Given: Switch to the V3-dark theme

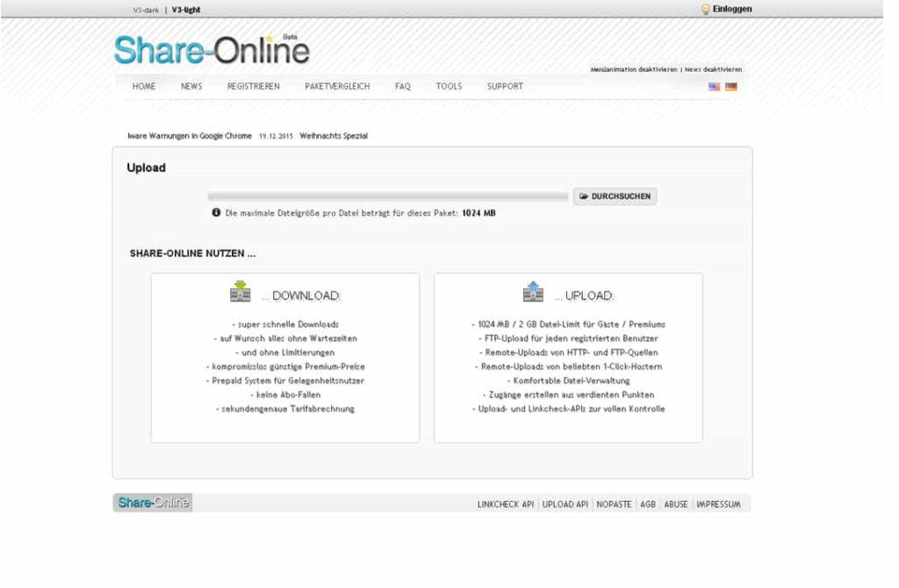Looking at the screenshot, I should [x=146, y=10].
